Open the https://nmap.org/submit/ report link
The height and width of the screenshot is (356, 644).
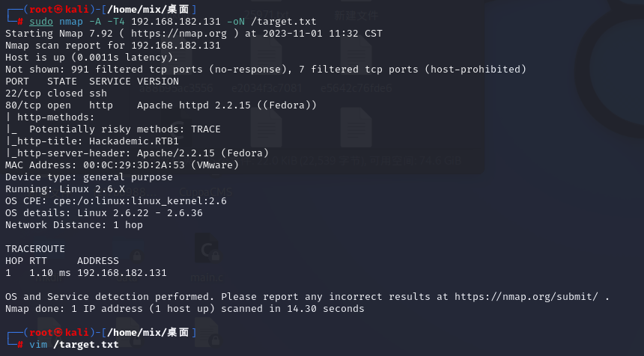[x=526, y=296]
